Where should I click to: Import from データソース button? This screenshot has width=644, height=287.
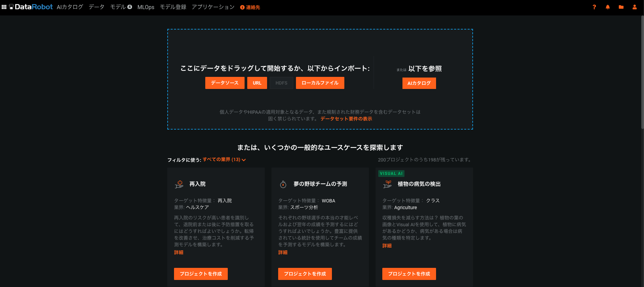tap(225, 83)
